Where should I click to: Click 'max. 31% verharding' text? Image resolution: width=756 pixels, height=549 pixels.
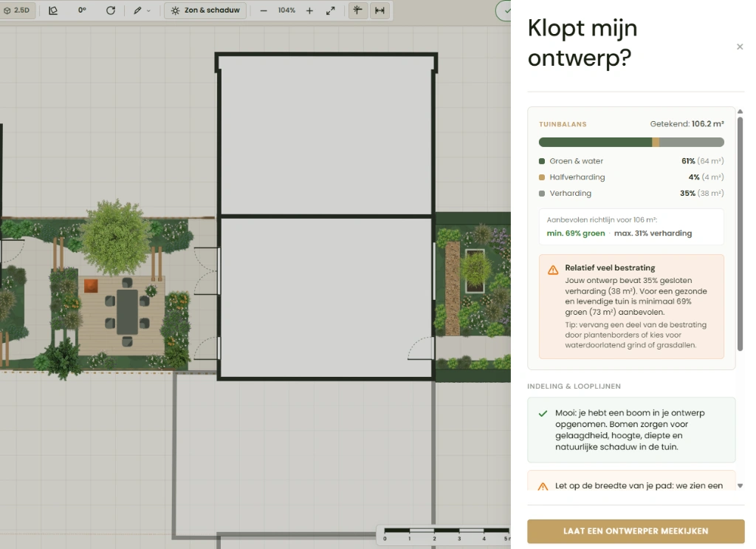tap(653, 233)
